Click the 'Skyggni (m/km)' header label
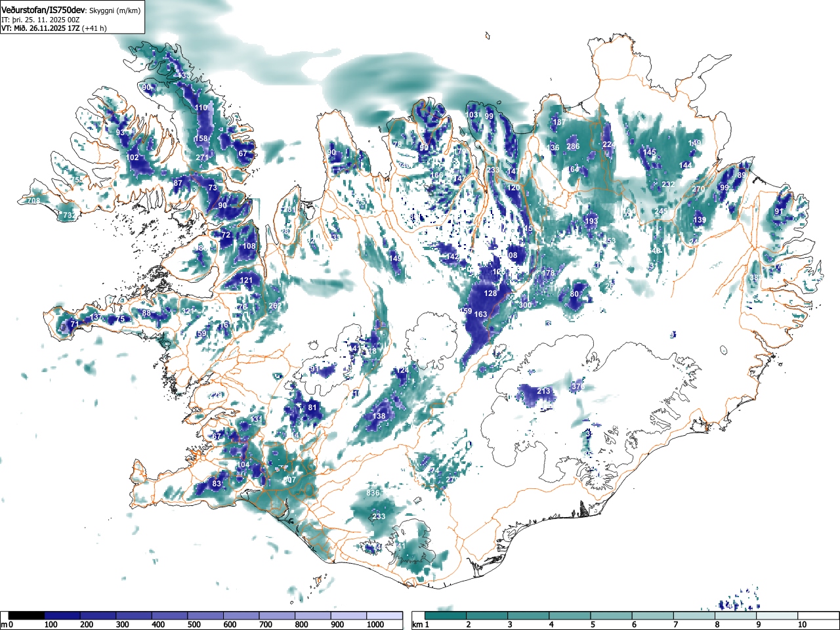The height and width of the screenshot is (630, 840). pos(115,11)
